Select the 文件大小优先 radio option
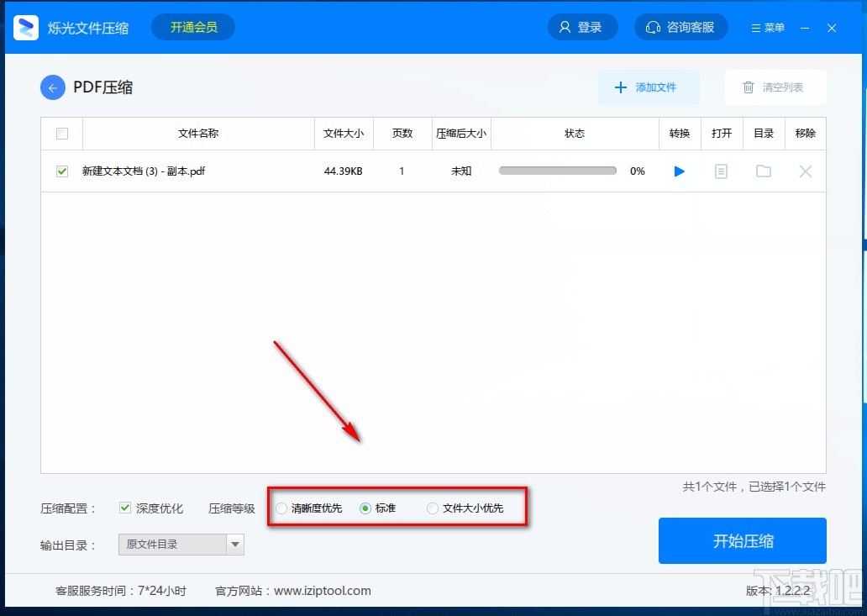This screenshot has height=616, width=867. coord(433,508)
